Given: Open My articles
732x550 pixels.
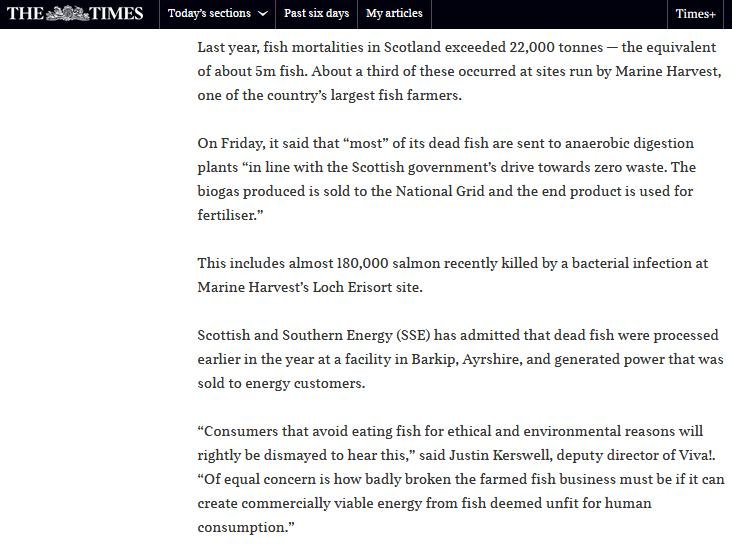Looking at the screenshot, I should 394,14.
